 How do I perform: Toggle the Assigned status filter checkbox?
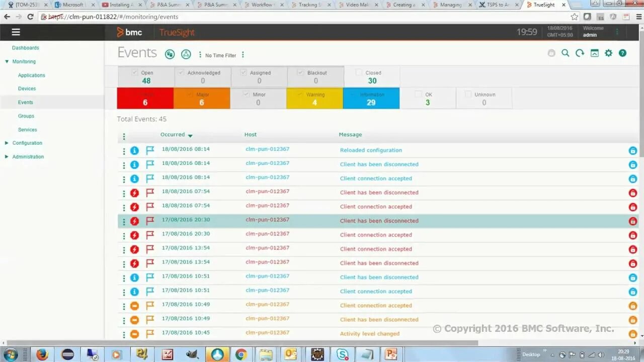244,72
